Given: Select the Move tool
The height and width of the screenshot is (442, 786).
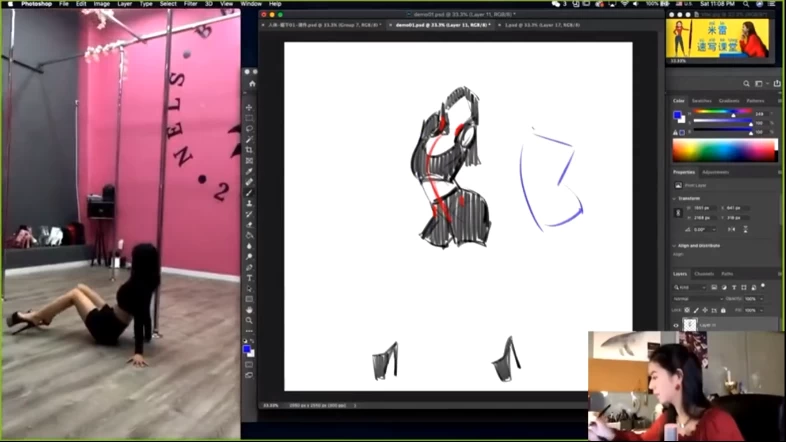Looking at the screenshot, I should pos(249,107).
